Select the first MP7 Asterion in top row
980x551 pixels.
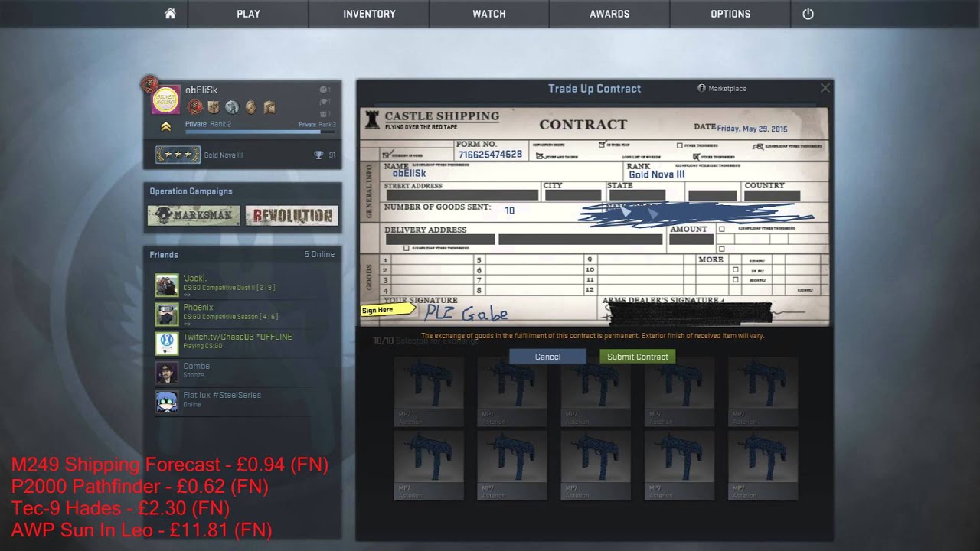(429, 392)
